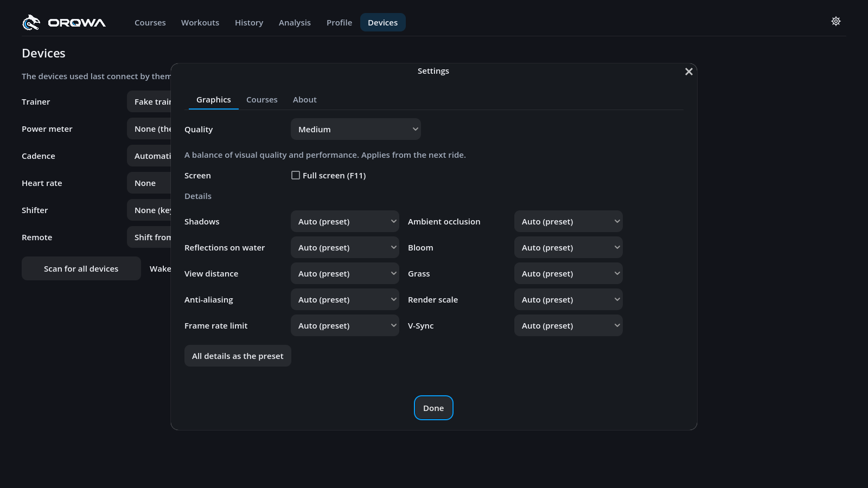This screenshot has height=488, width=868.
Task: Select the Devices nav item
Action: click(x=383, y=22)
